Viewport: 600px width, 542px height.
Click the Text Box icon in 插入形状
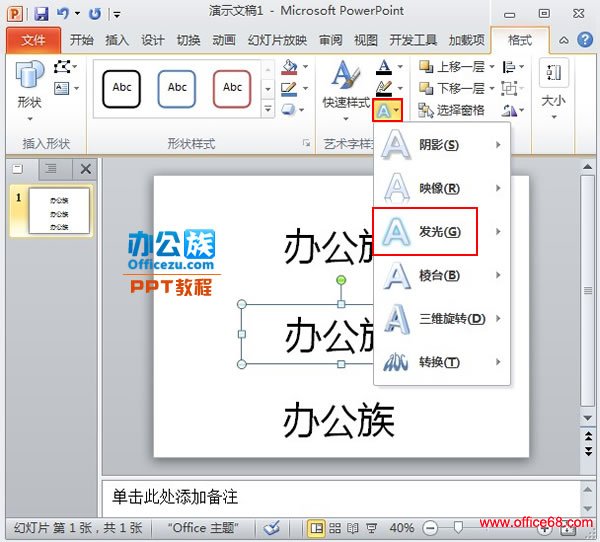coord(61,88)
